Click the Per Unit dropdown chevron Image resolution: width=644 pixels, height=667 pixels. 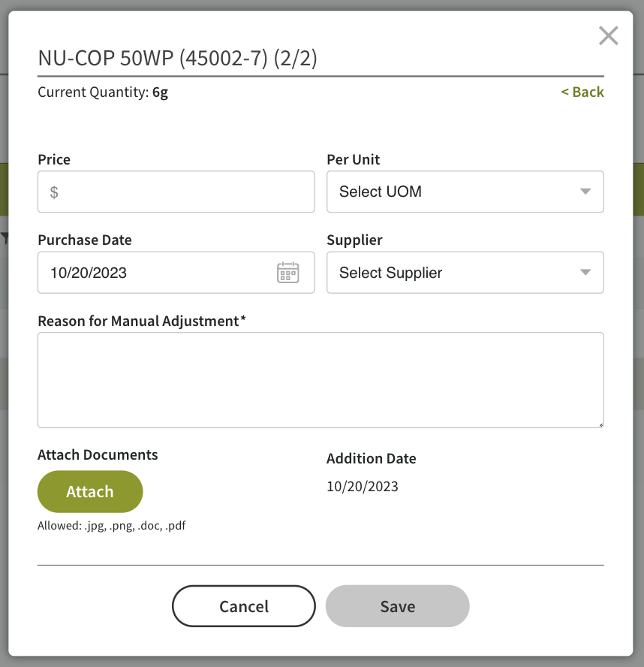[x=585, y=192]
